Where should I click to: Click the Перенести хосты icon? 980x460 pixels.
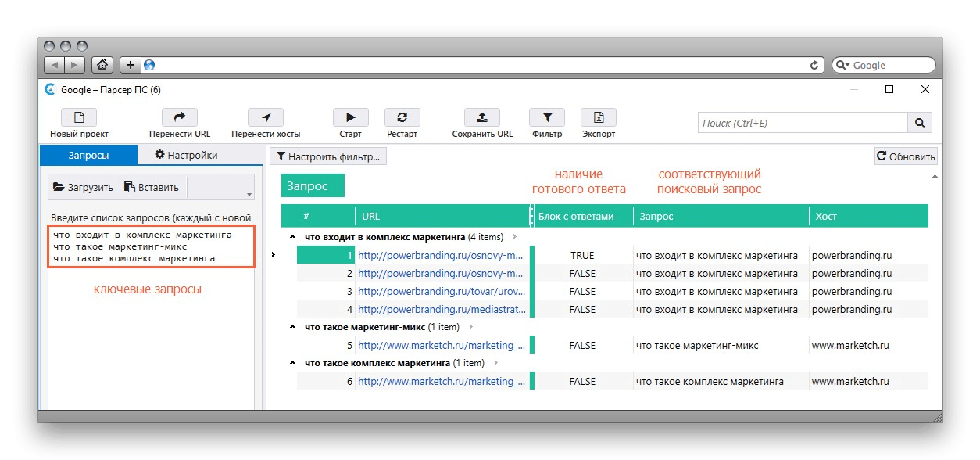(266, 117)
